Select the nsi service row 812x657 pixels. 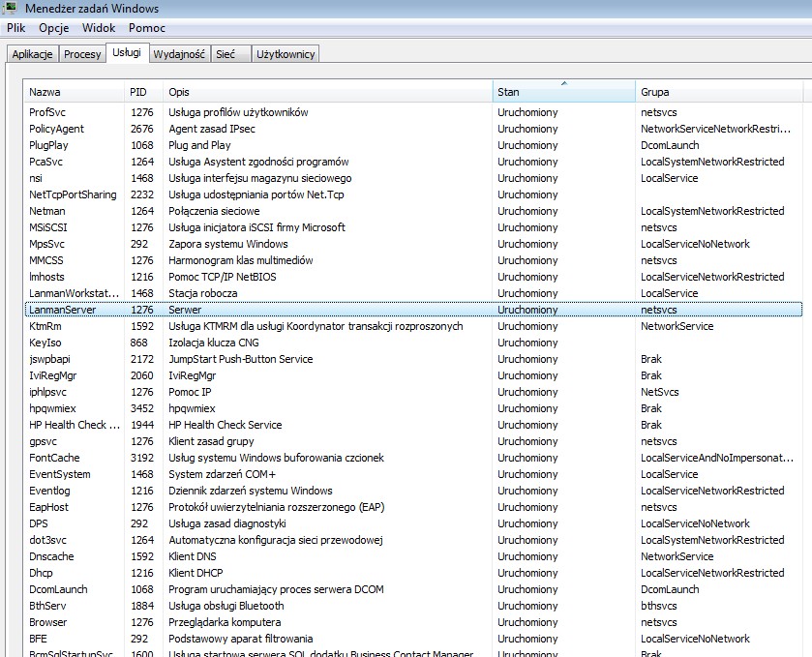(x=413, y=178)
